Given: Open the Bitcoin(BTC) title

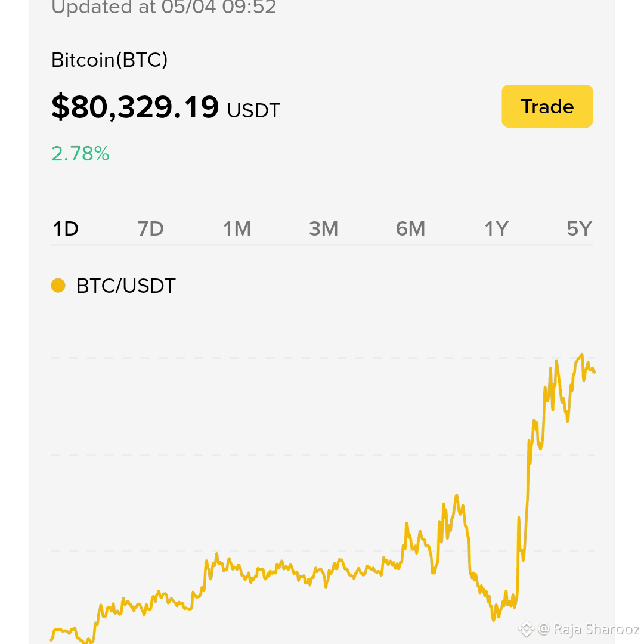Looking at the screenshot, I should click(109, 60).
